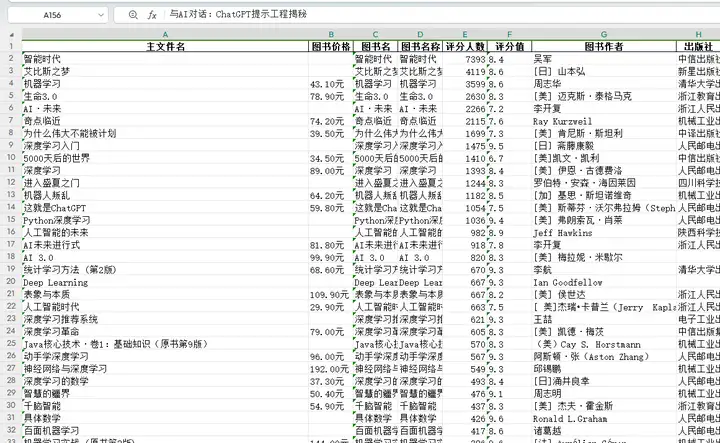The image size is (720, 443).
Task: Select cell 智慧的疆界 in column A
Action: [165, 394]
